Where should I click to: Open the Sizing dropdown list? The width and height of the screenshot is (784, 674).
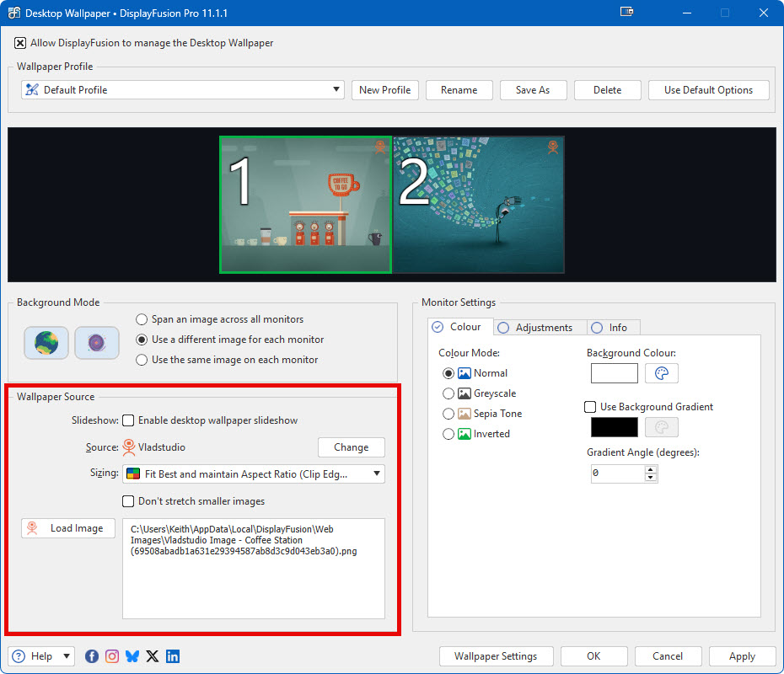point(253,474)
